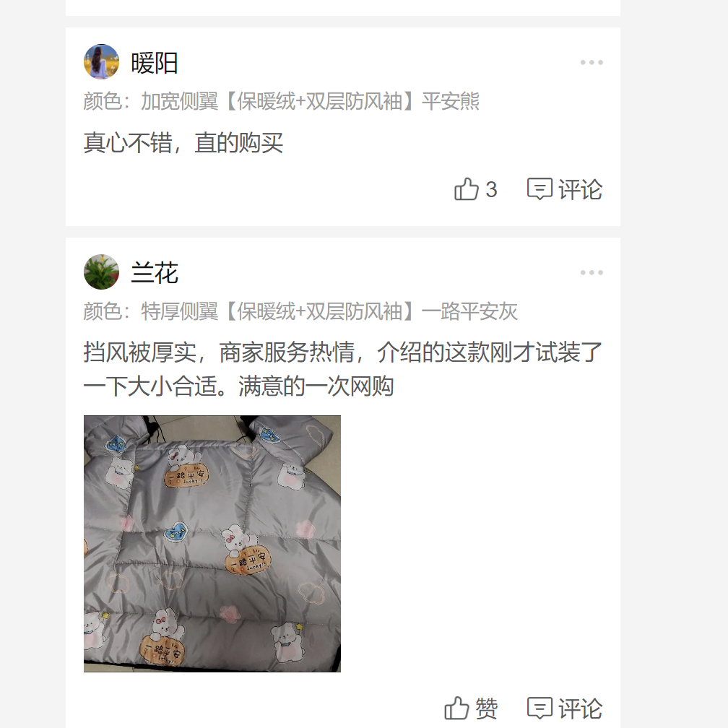
Task: Click review text 真心不错，直的购买
Action: coord(183,142)
